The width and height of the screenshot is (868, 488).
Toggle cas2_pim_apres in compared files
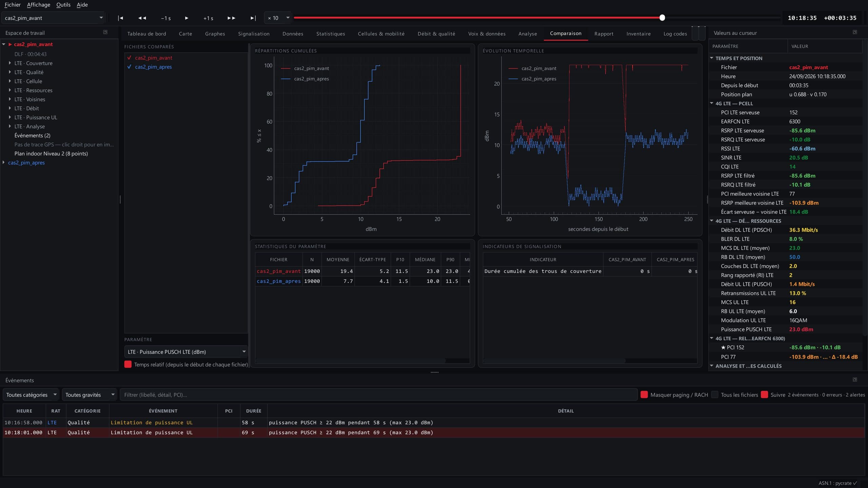coord(129,67)
